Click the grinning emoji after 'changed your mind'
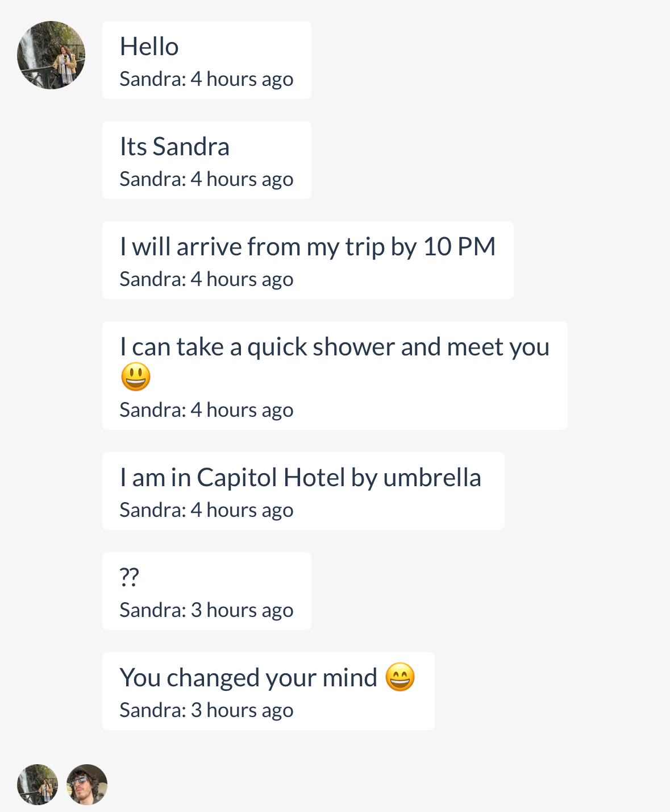The width and height of the screenshot is (670, 812). (400, 677)
